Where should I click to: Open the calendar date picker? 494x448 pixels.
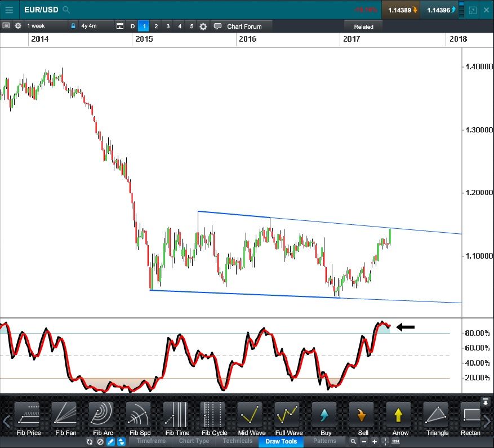click(x=120, y=26)
